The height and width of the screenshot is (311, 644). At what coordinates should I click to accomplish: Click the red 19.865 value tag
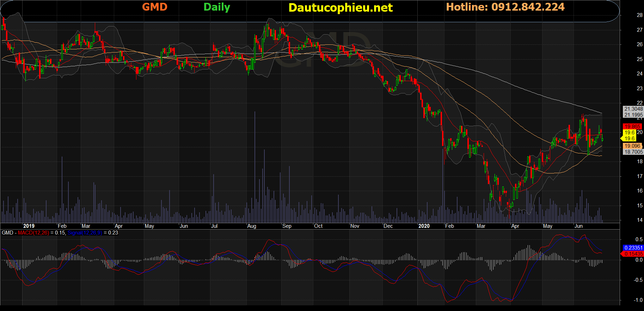pos(632,127)
